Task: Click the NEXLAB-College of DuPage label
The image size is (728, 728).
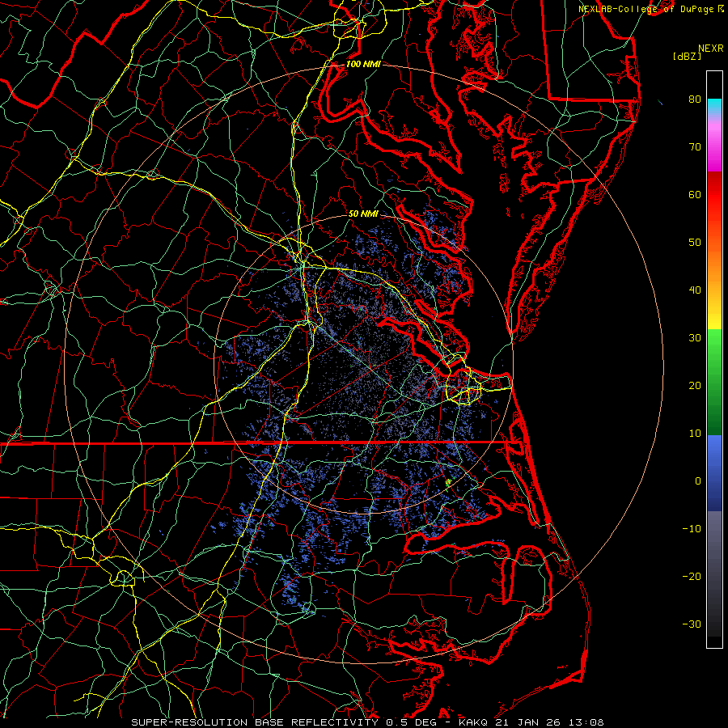Action: click(x=647, y=9)
